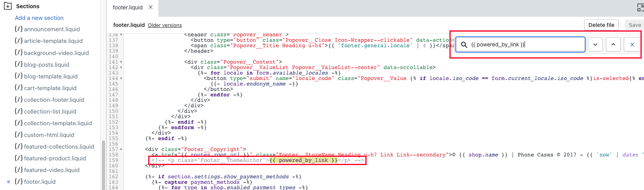
Task: Click the blog-template.liquid file icon
Action: pyautogui.click(x=18, y=76)
